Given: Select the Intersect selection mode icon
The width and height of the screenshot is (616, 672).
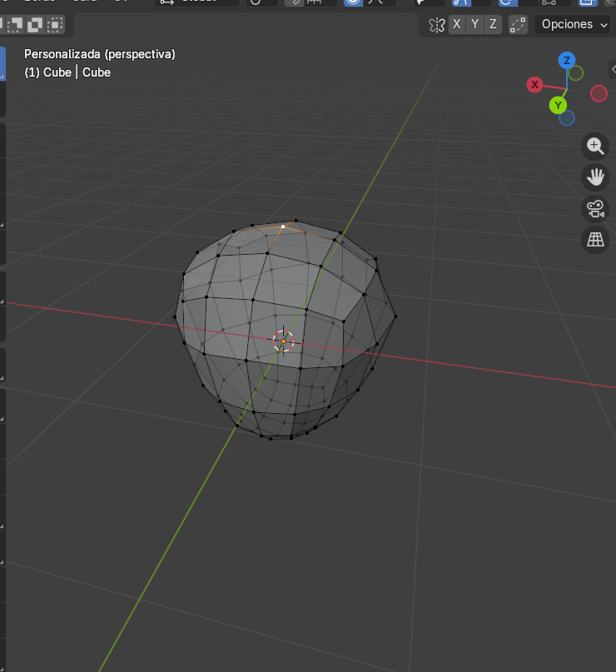Looking at the screenshot, I should [x=56, y=24].
